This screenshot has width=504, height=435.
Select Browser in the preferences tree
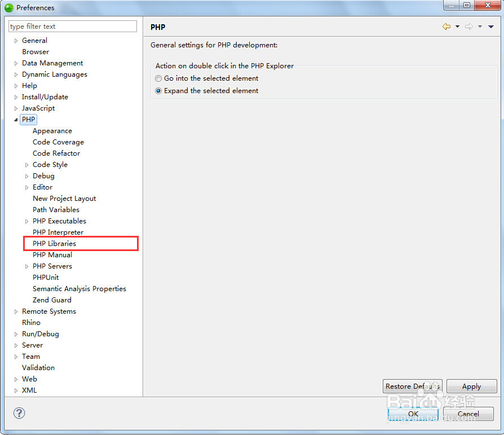(36, 52)
